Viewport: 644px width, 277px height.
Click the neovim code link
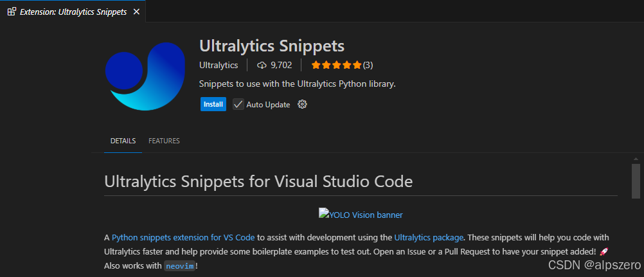click(179, 266)
